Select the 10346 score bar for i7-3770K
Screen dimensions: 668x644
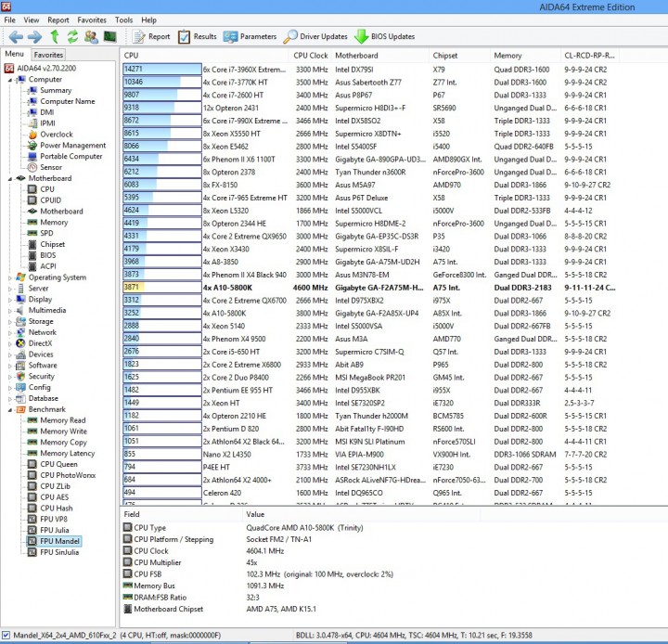161,82
